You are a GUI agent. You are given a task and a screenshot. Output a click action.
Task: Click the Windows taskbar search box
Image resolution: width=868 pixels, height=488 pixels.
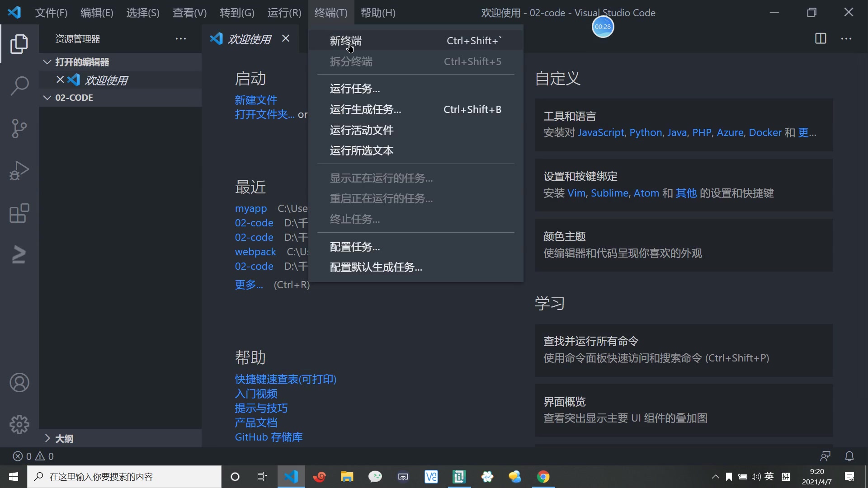pyautogui.click(x=124, y=477)
